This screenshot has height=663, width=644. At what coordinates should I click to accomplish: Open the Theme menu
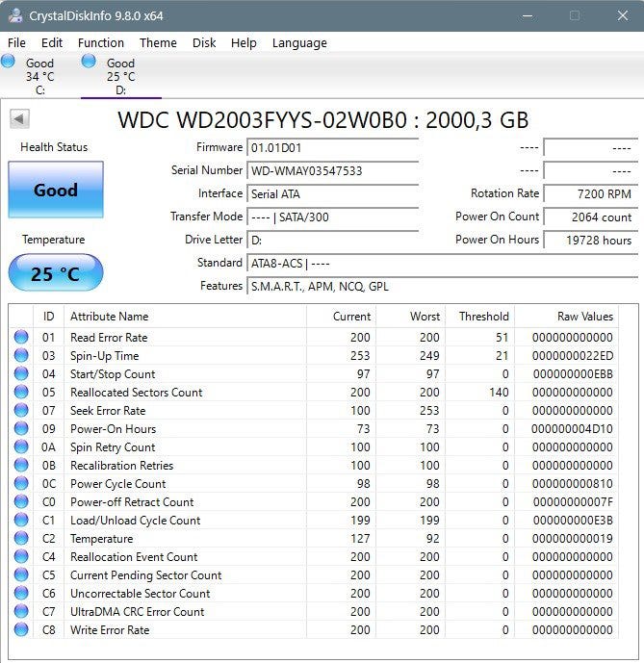click(158, 42)
